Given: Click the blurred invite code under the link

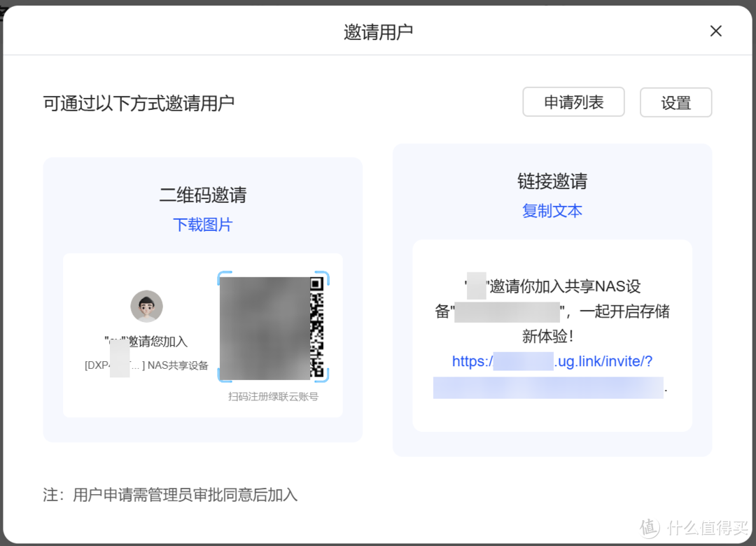Looking at the screenshot, I should (549, 387).
